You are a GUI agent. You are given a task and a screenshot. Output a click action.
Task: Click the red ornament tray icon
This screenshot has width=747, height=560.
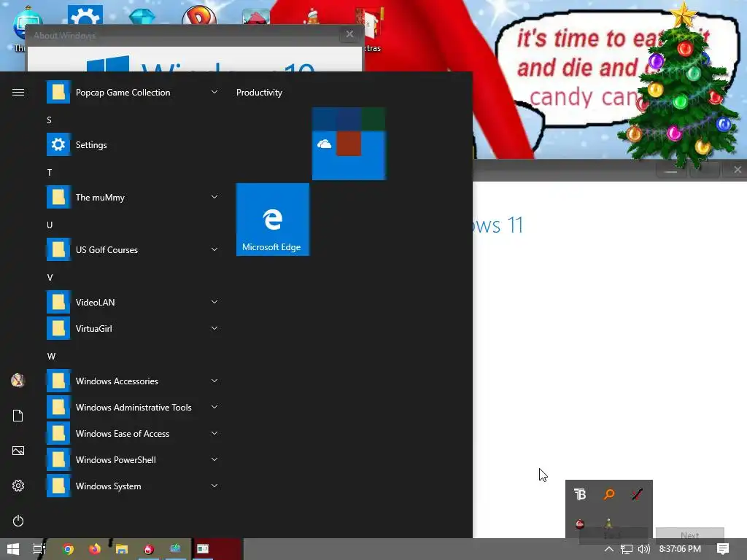pos(580,524)
